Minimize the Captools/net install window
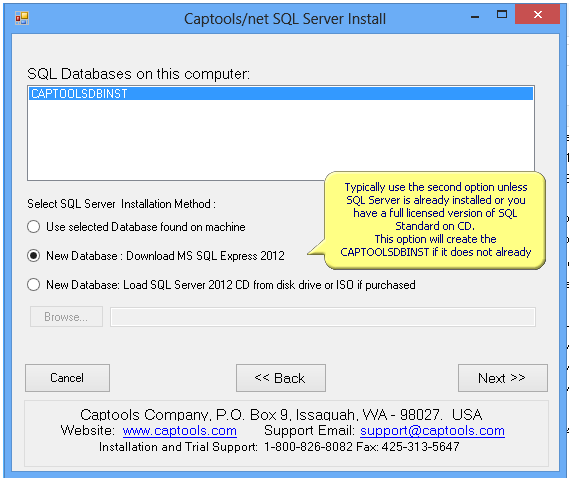 [x=475, y=17]
